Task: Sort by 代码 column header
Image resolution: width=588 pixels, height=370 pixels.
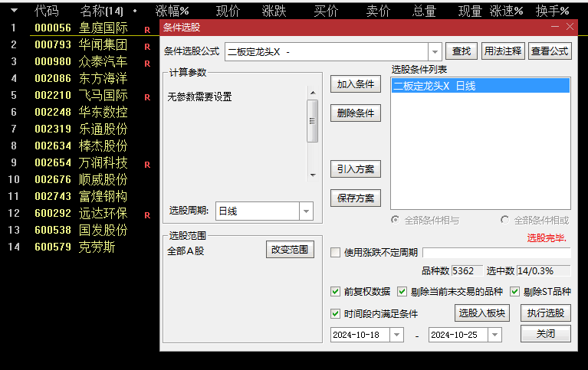Action: coord(47,11)
